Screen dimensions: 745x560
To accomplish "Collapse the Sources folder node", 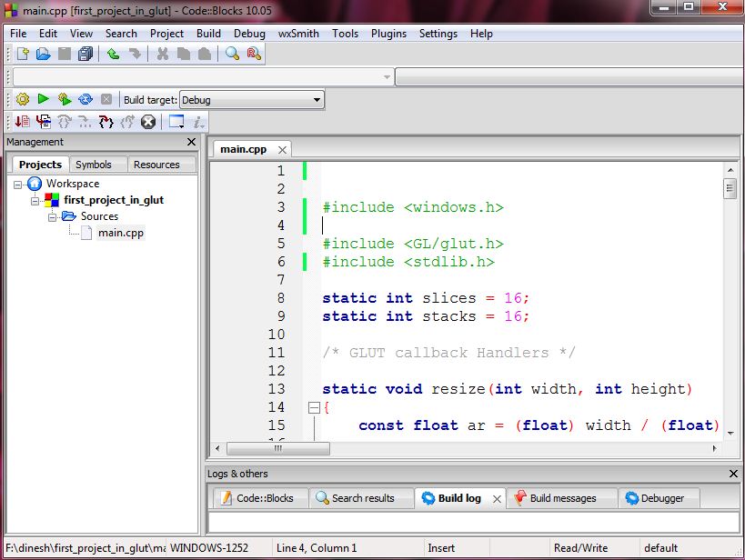I will tap(52, 217).
